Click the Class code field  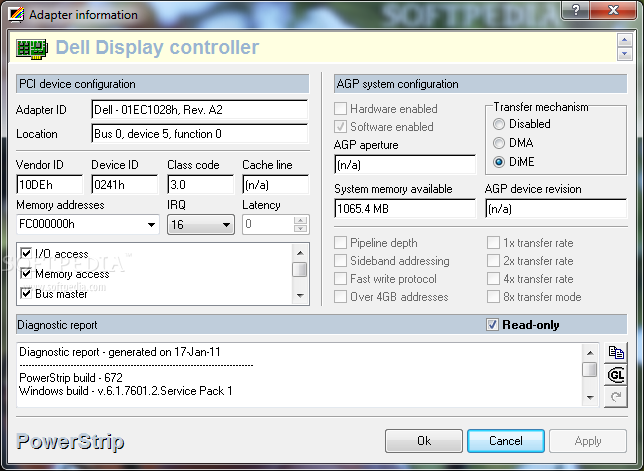pyautogui.click(x=200, y=185)
